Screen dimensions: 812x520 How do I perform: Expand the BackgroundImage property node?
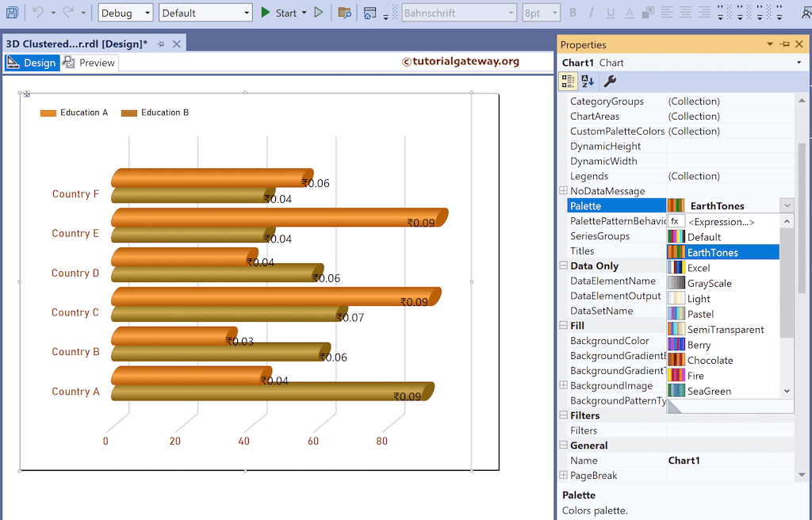coord(563,385)
